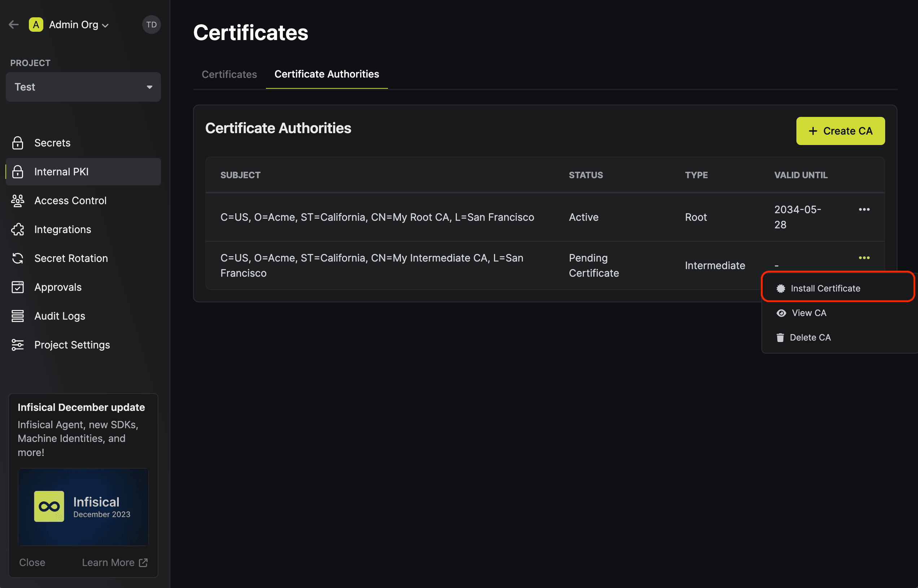Screen dimensions: 918x588
Task: Click the Integrations puzzle icon
Action: [x=18, y=229]
